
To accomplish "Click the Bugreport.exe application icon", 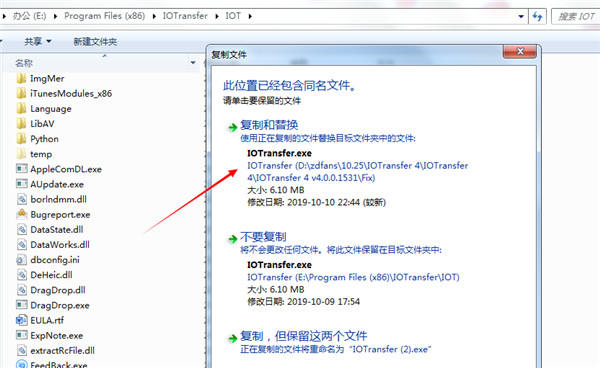I will (x=22, y=214).
